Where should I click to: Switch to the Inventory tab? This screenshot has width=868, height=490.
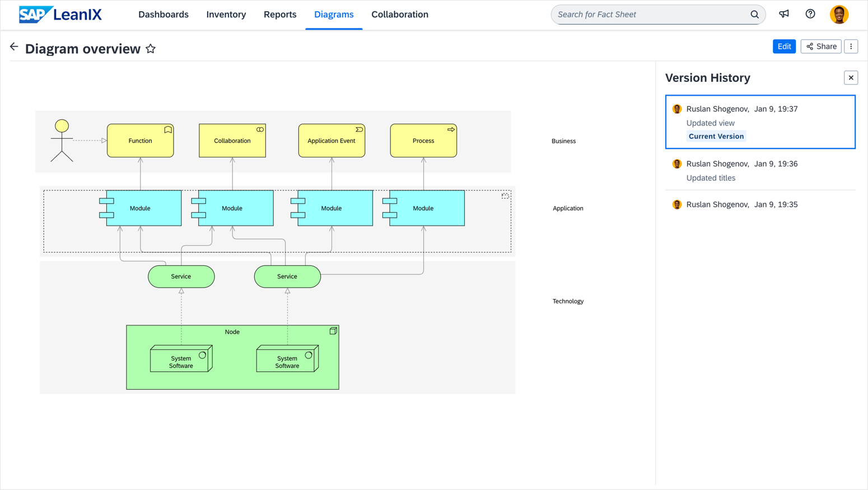(226, 15)
